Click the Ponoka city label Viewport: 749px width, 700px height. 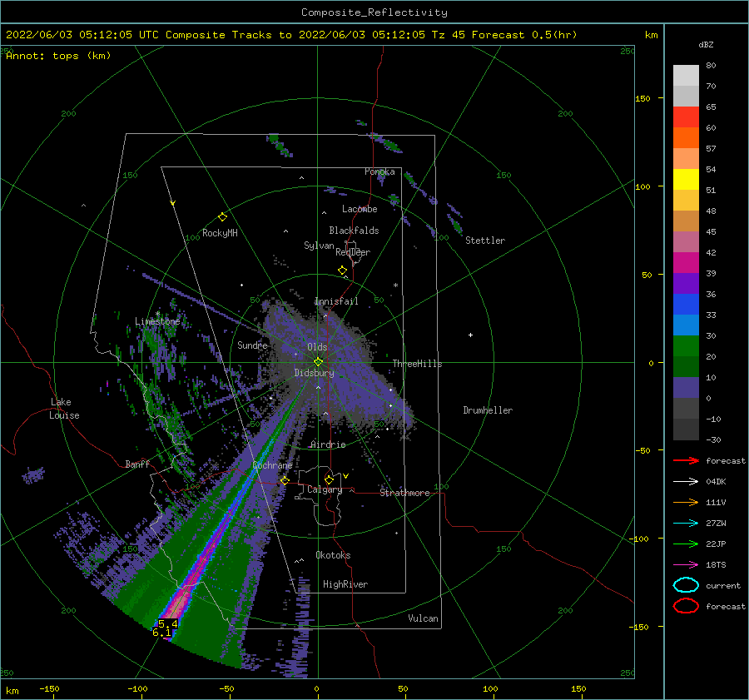[379, 171]
